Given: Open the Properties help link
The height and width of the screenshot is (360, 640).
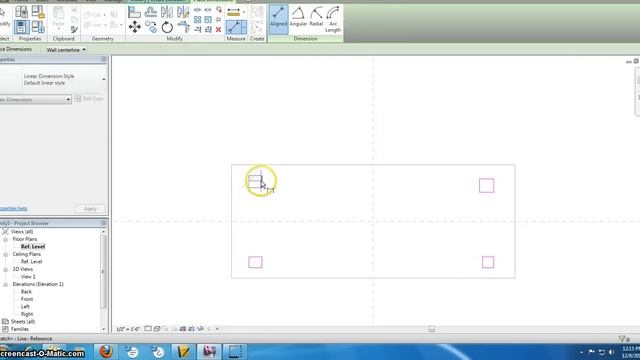Looking at the screenshot, I should click(13, 208).
